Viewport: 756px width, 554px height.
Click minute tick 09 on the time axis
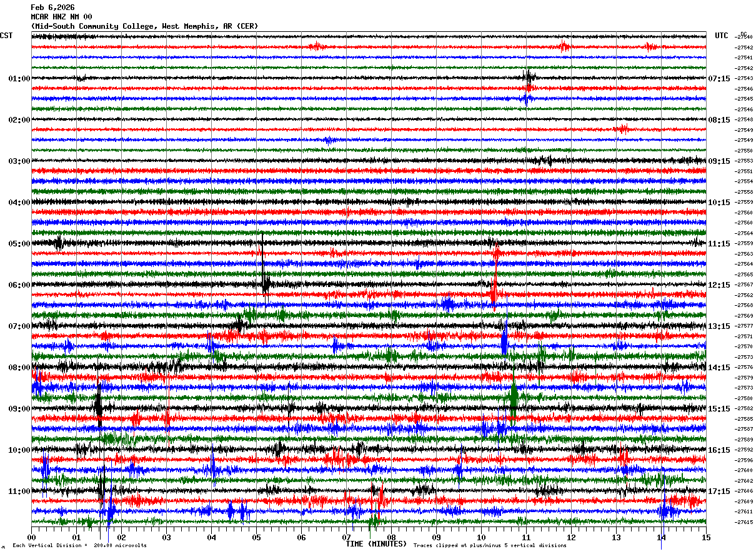click(x=436, y=537)
